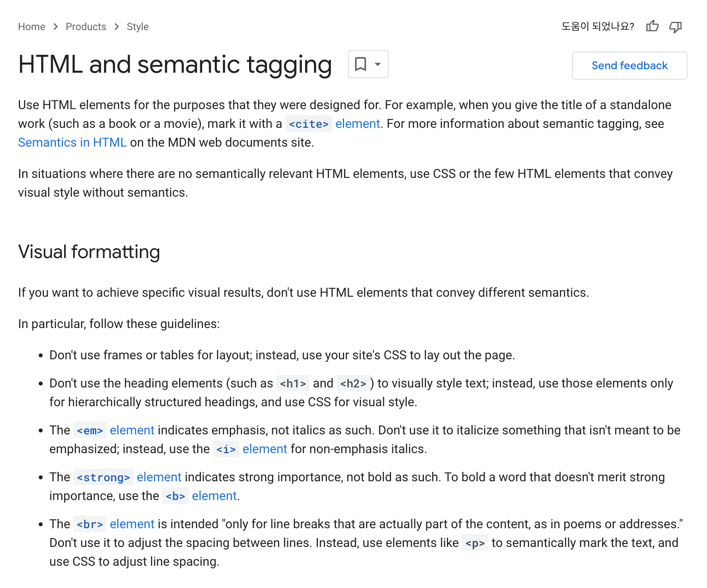Select the inline h1 code snippet
The width and height of the screenshot is (707, 588).
pos(292,384)
